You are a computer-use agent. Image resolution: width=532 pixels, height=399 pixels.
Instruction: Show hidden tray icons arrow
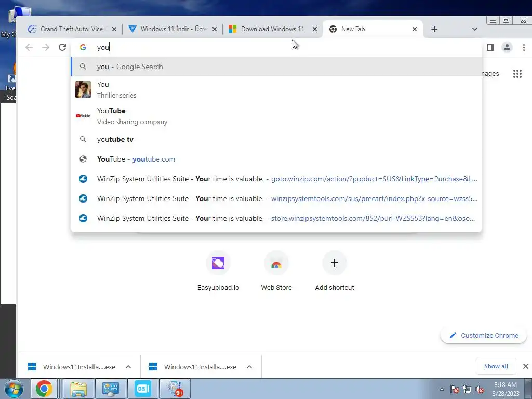[x=442, y=389]
